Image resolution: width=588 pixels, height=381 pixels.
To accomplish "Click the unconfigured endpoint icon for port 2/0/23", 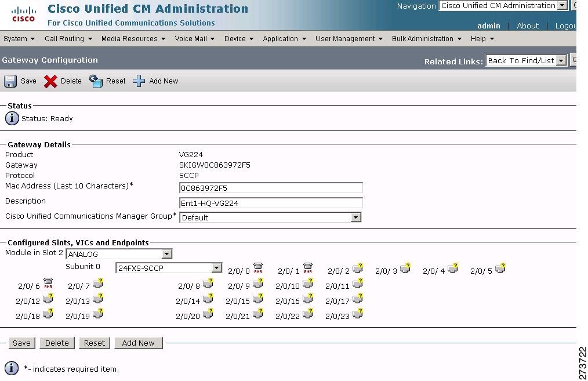I will point(358,313).
